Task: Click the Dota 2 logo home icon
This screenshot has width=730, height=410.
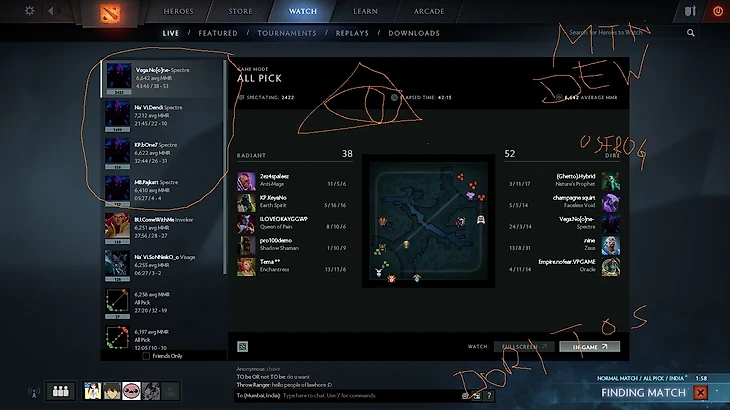Action: (x=110, y=13)
